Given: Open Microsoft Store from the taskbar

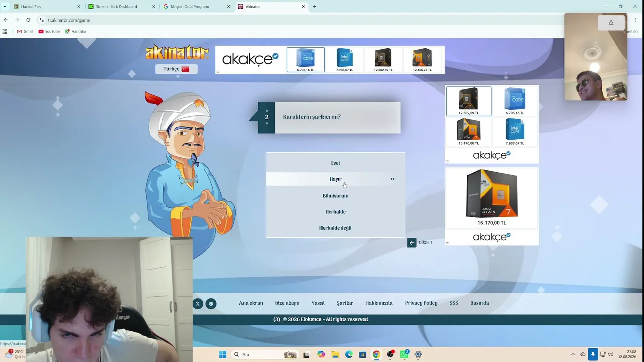Looking at the screenshot, I should [x=362, y=354].
